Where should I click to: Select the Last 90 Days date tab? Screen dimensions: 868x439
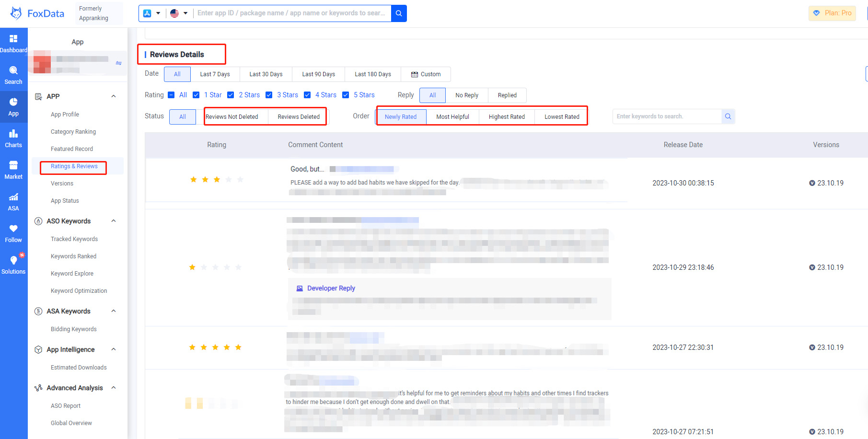pyautogui.click(x=319, y=74)
